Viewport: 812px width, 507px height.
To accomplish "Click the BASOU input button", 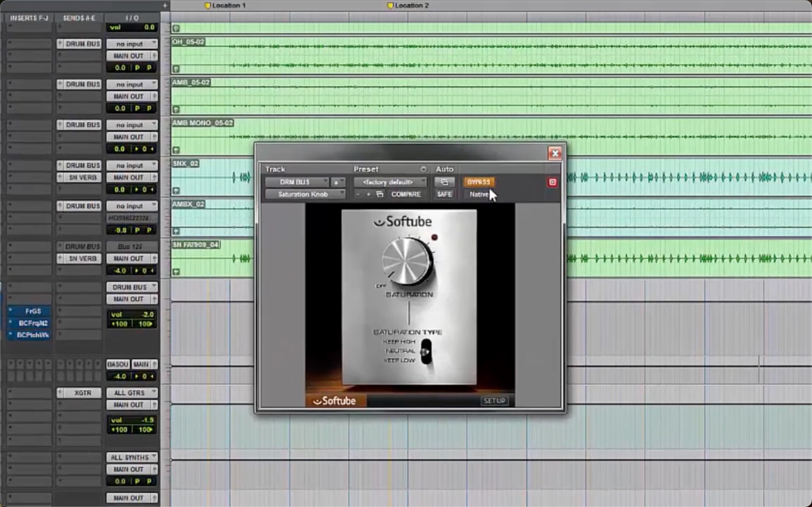I will [118, 364].
